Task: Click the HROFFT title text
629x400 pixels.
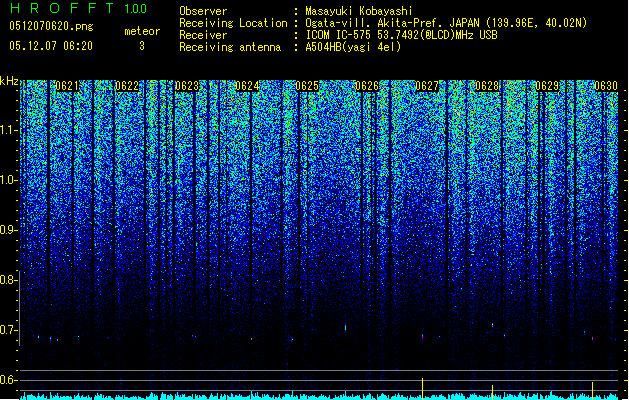Action: click(x=62, y=8)
